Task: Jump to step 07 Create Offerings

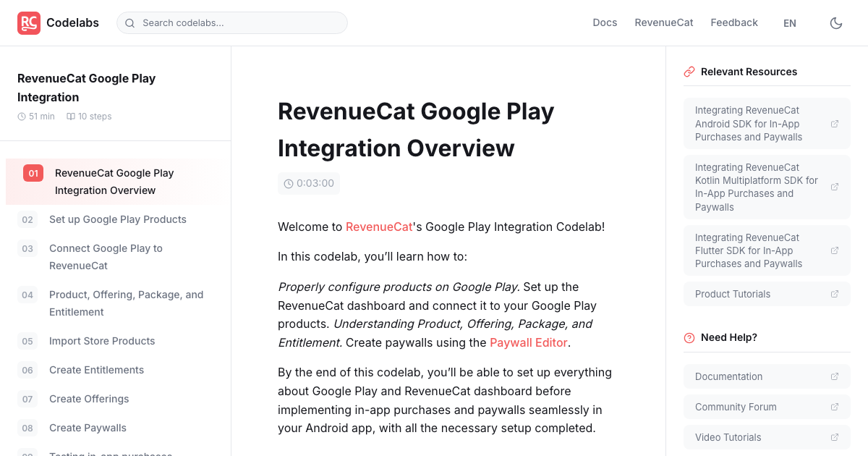Action: click(x=116, y=399)
